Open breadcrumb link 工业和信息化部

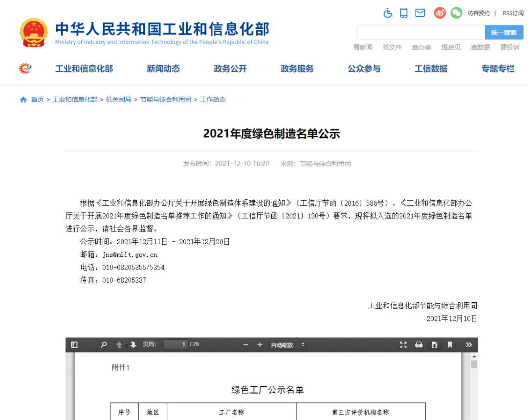pyautogui.click(x=75, y=100)
